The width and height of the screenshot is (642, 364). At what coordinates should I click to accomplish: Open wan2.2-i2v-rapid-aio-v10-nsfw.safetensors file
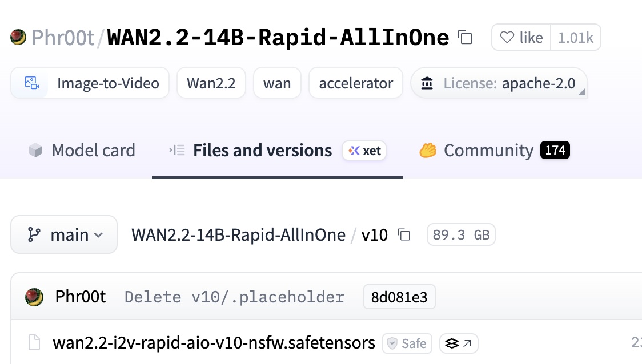click(x=214, y=343)
